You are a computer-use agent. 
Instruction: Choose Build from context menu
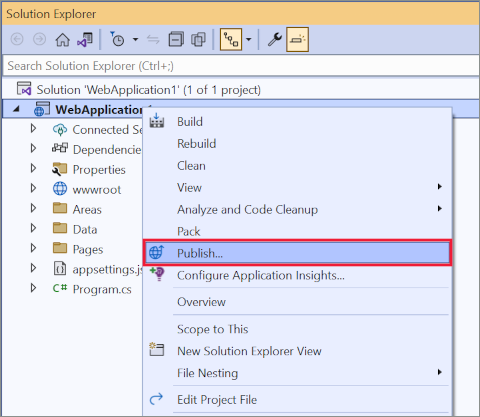[x=298, y=122]
